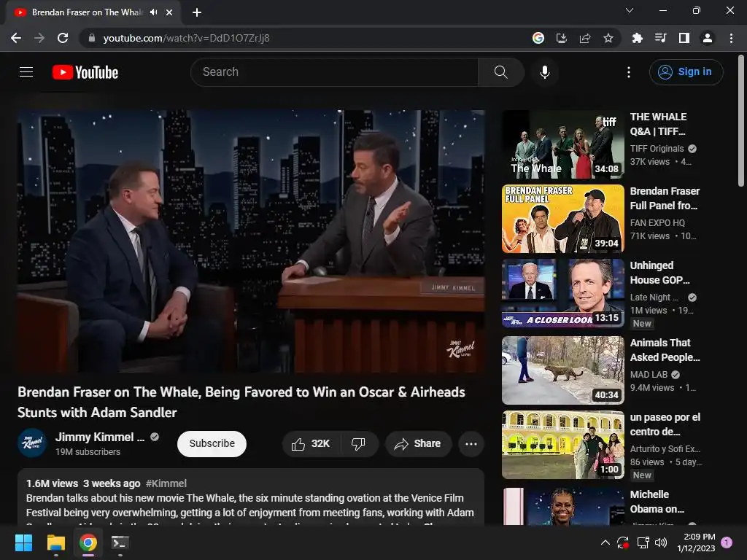Screen dimensions: 747x560
Task: Click the #Kimmel hashtag link
Action: (166, 483)
